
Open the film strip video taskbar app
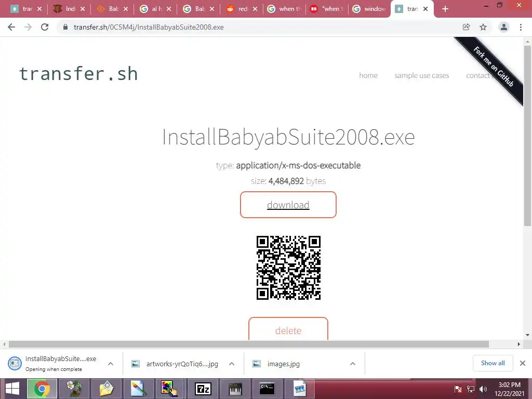coord(300,389)
